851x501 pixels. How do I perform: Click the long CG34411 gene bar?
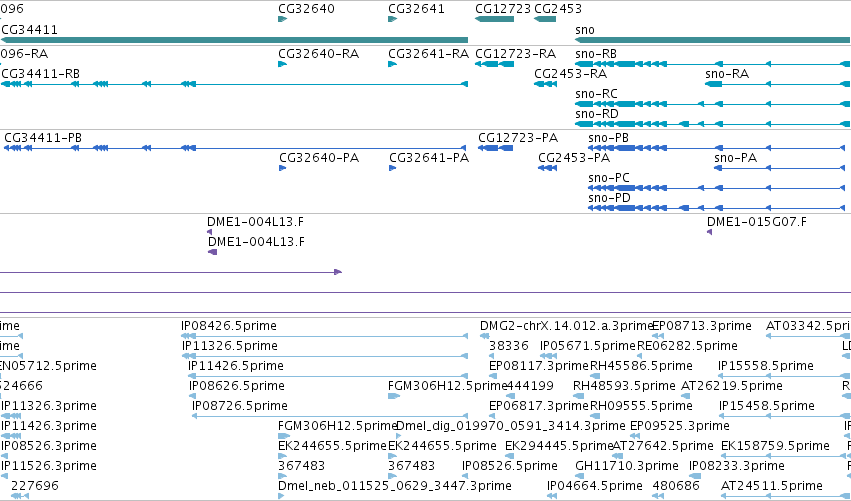tap(234, 40)
